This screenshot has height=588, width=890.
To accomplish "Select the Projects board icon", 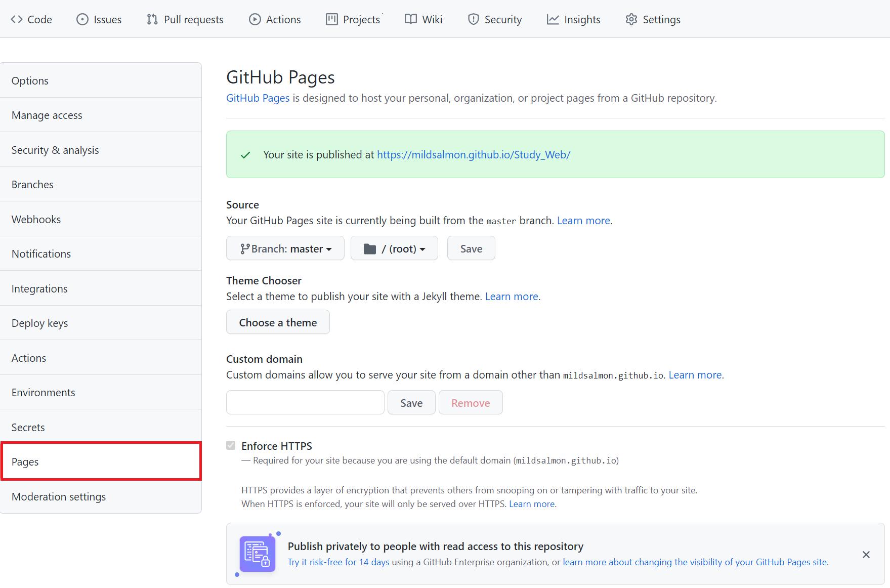I will click(x=331, y=19).
